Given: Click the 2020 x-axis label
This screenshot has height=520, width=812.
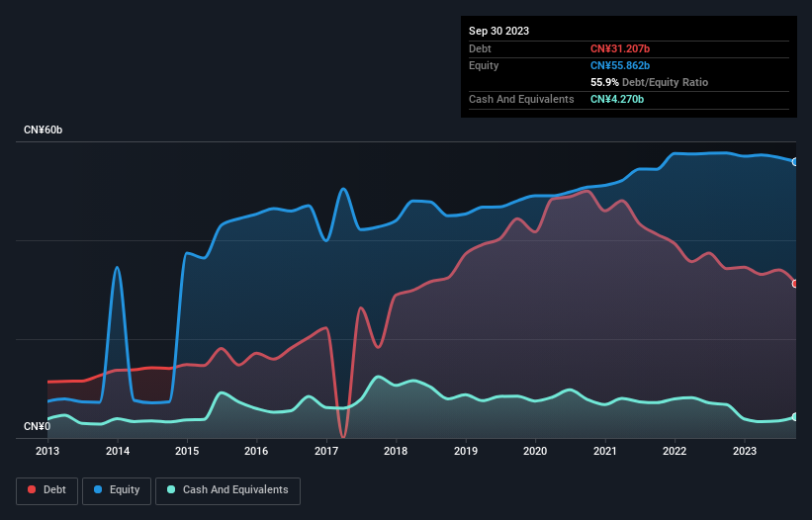Looking at the screenshot, I should [535, 451].
